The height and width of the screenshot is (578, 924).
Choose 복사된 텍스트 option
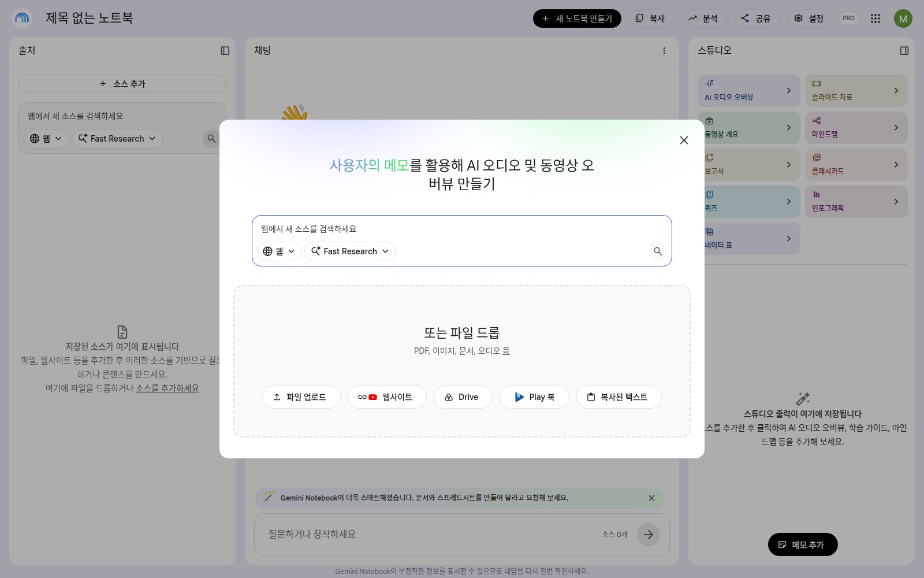(619, 397)
